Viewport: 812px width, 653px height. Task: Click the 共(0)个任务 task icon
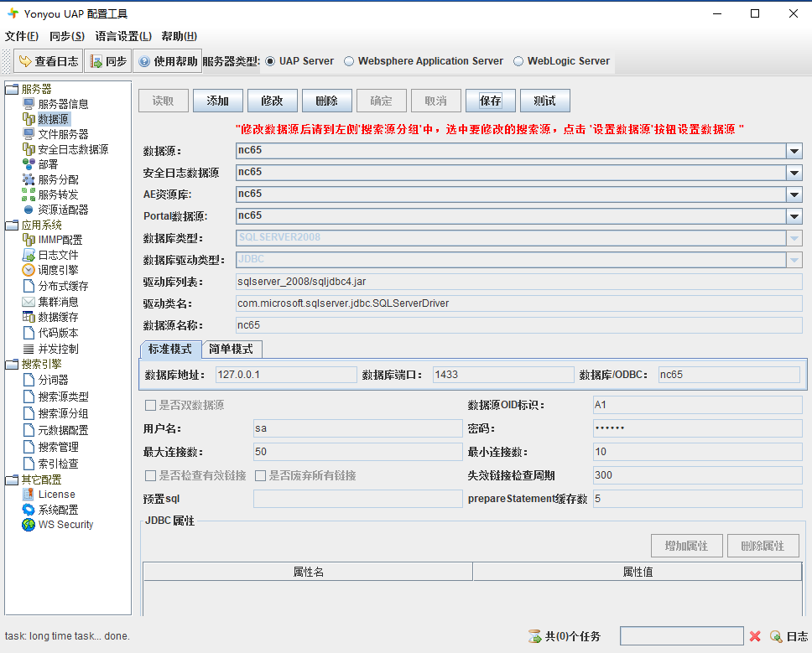(534, 636)
